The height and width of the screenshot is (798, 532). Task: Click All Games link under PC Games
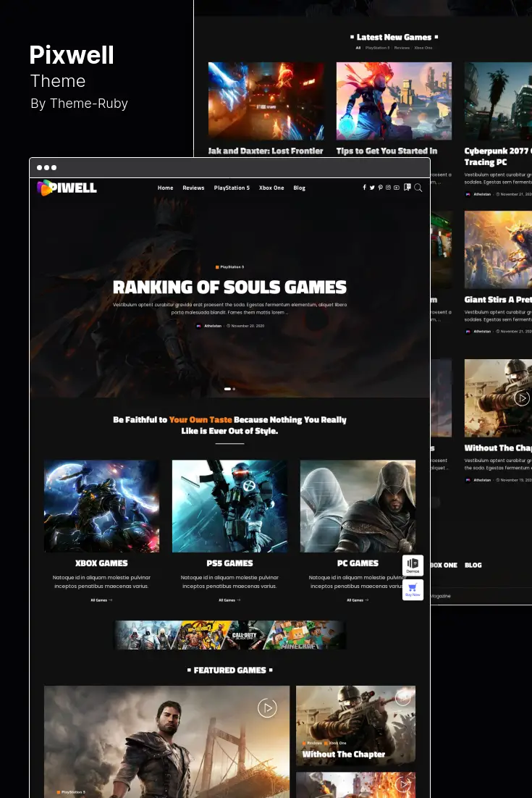358,600
